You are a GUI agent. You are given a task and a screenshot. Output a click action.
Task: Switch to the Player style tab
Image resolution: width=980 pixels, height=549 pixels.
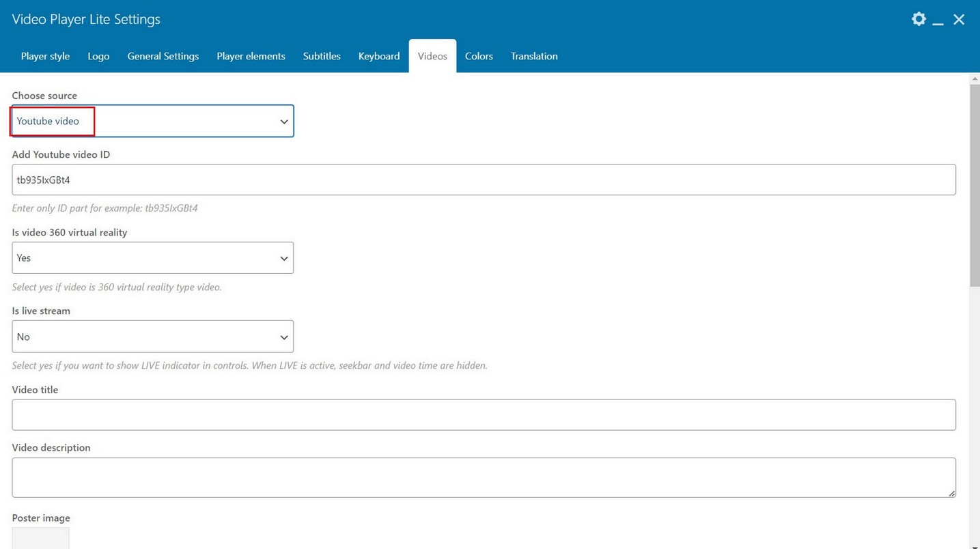tap(45, 56)
